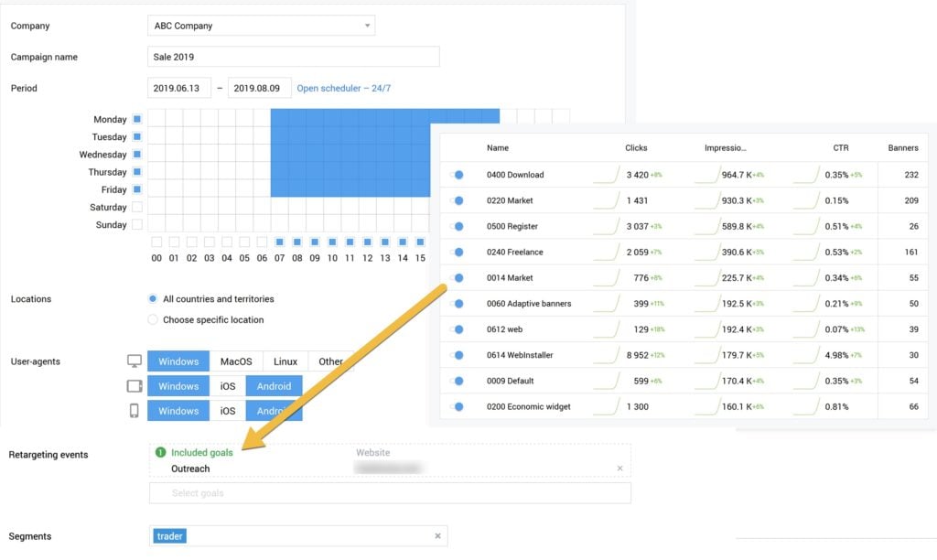Toggle the 0009 Default campaign switch
The height and width of the screenshot is (560, 937).
pos(457,380)
